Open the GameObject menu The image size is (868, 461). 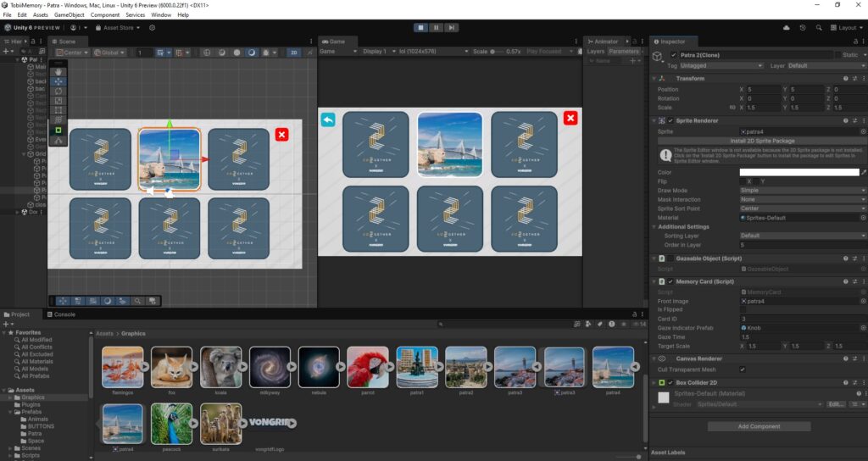coord(70,14)
